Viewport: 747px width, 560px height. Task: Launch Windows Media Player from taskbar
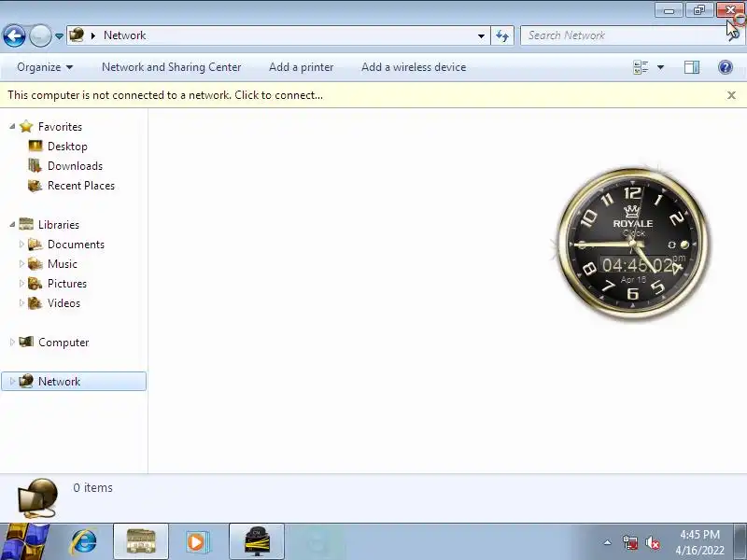click(197, 542)
